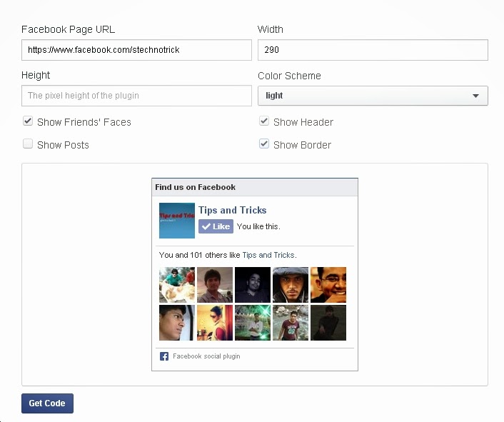The width and height of the screenshot is (504, 422).
Task: Click the Facebook logo icon in plugin footer
Action: coord(164,356)
